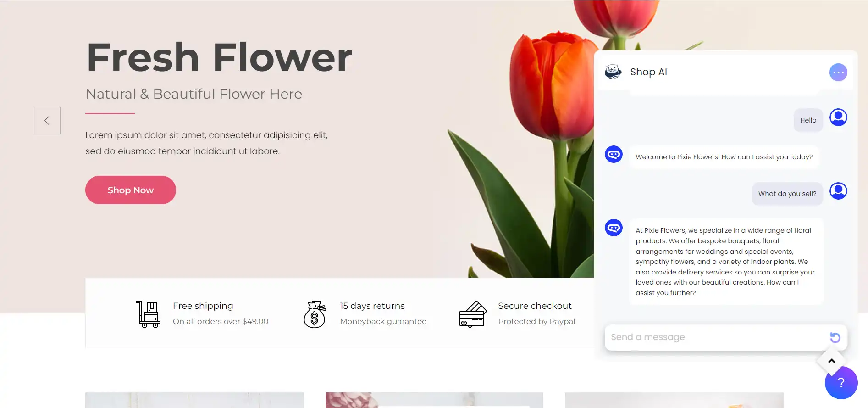
Task: Click the 15 days returns heading
Action: click(x=372, y=306)
